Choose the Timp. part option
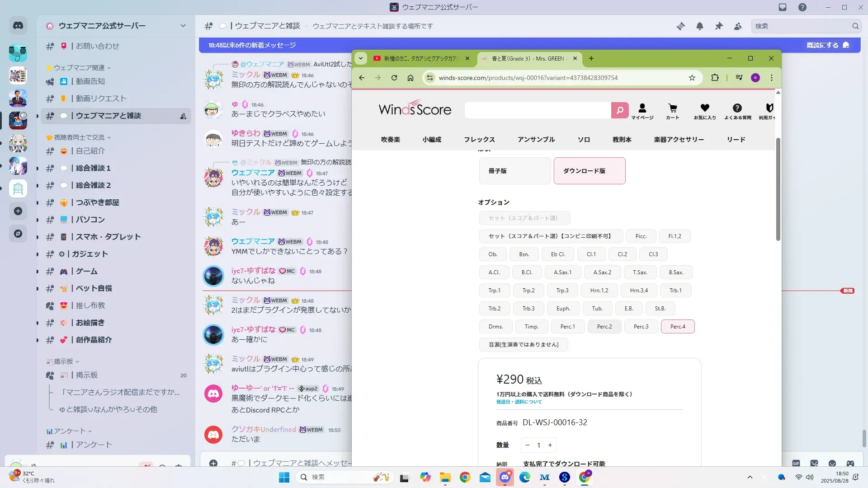Image resolution: width=868 pixels, height=488 pixels. click(531, 327)
